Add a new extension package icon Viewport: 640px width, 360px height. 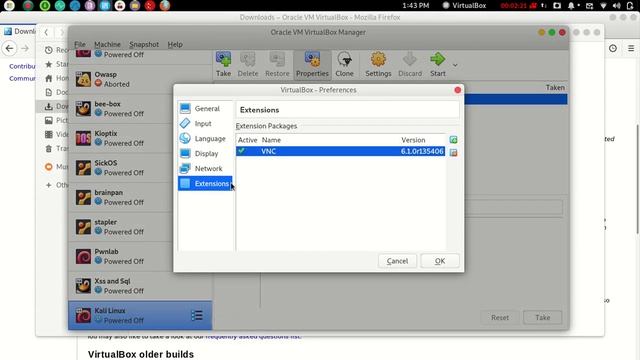click(453, 140)
